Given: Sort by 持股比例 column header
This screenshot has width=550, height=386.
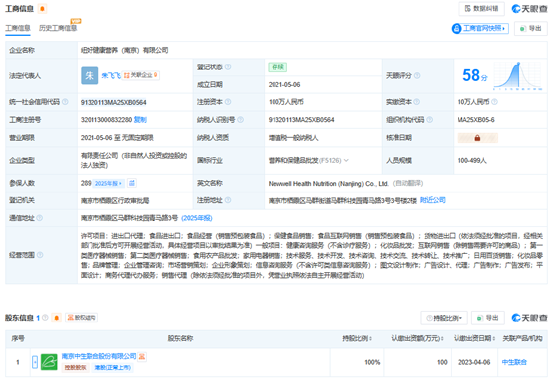Looking at the screenshot, I should click(x=357, y=338).
